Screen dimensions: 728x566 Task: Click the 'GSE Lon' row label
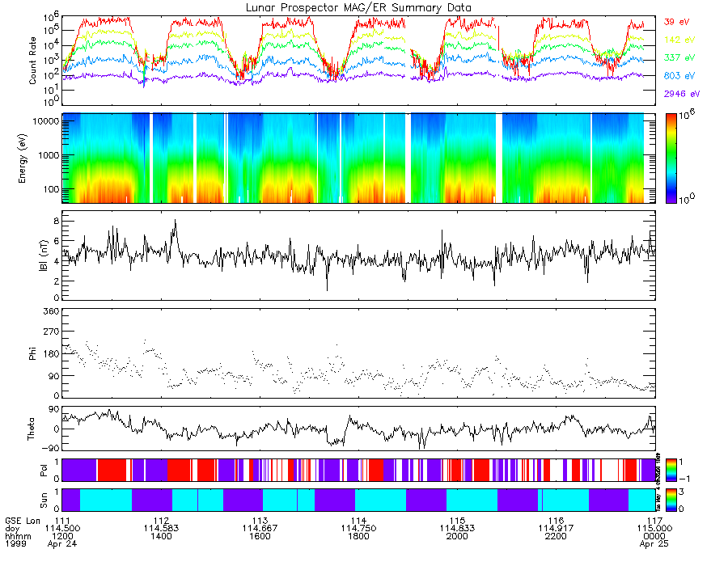point(23,521)
